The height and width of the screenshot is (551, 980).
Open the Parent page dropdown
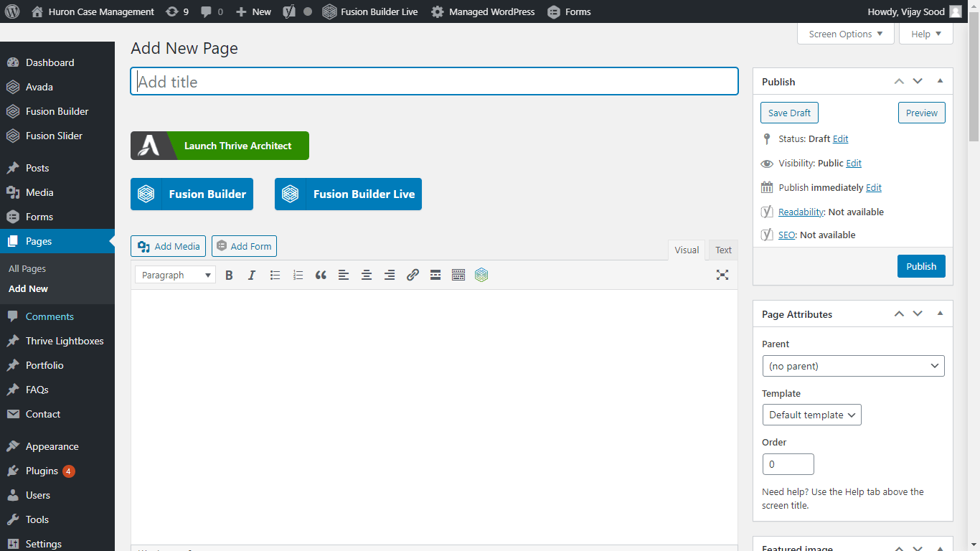853,366
